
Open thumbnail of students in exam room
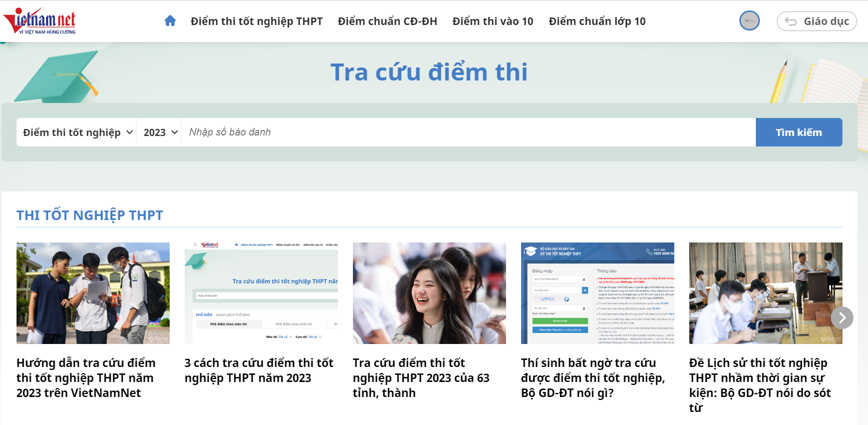coord(766,293)
